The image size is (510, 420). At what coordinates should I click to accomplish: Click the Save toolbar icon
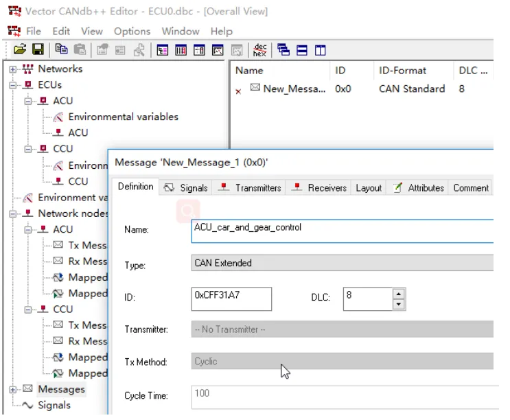[38, 49]
